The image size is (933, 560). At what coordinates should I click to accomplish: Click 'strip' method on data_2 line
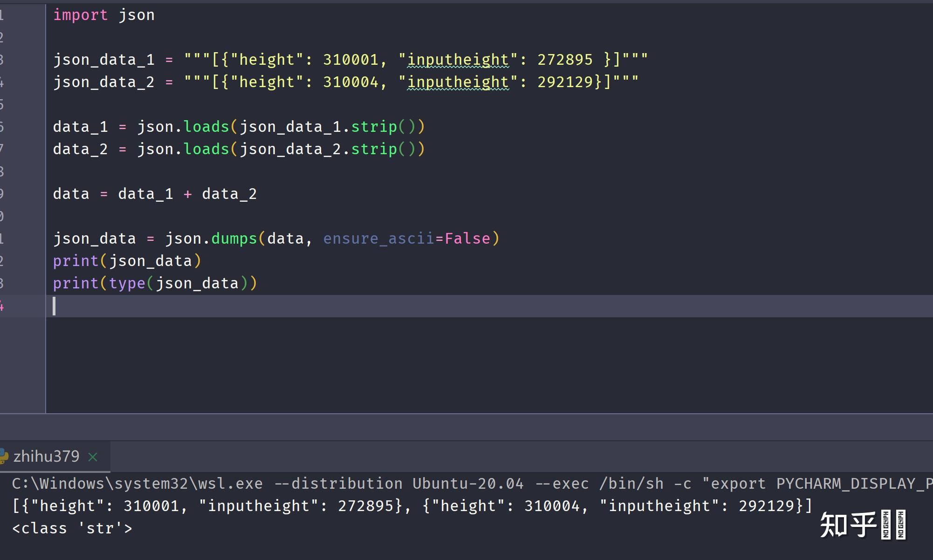(374, 149)
